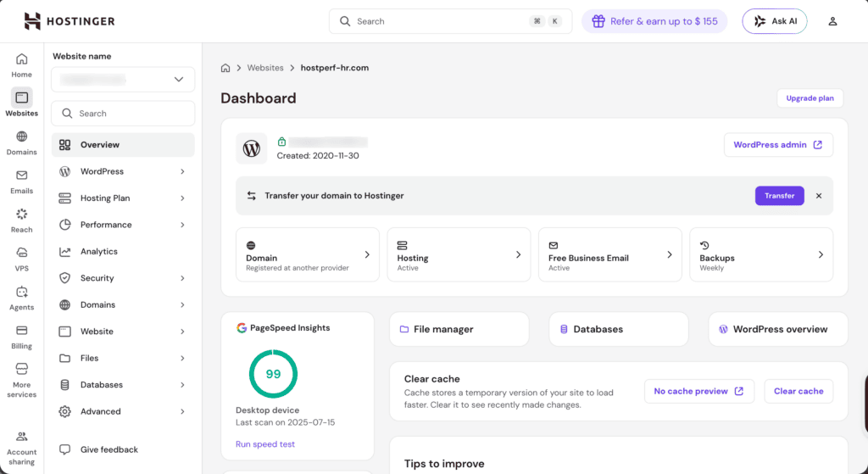Expand the WordPress sidebar section
868x474 pixels.
[x=123, y=171]
